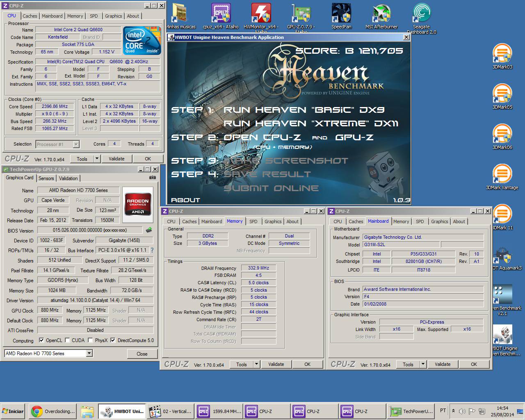This screenshot has width=525, height=420.
Task: Open Seagate Dashboard 2.0 shortcut
Action: pos(421,18)
